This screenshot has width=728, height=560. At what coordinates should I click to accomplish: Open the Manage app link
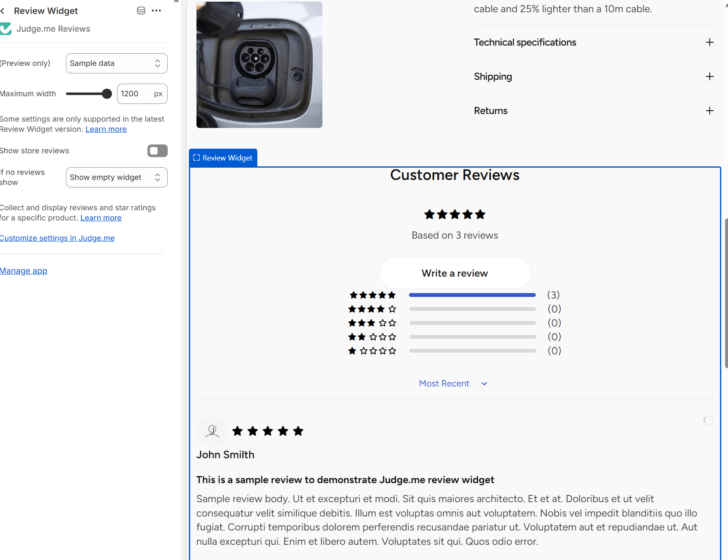[23, 271]
